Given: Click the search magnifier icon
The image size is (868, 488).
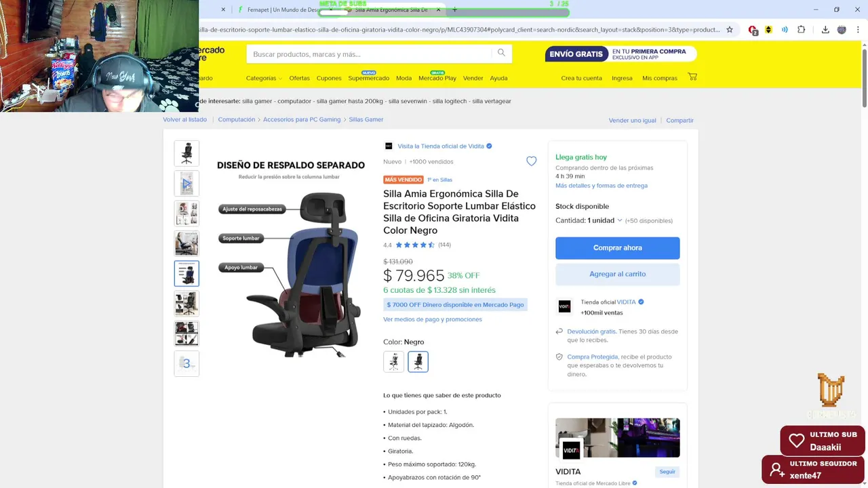Looking at the screenshot, I should [x=501, y=53].
